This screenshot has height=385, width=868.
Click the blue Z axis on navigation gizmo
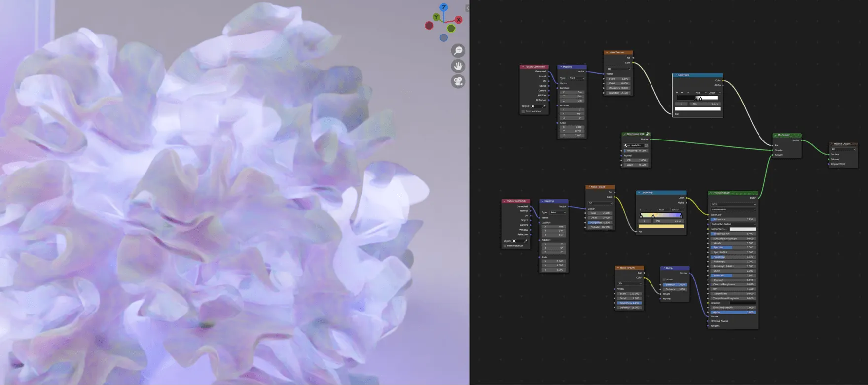click(444, 7)
